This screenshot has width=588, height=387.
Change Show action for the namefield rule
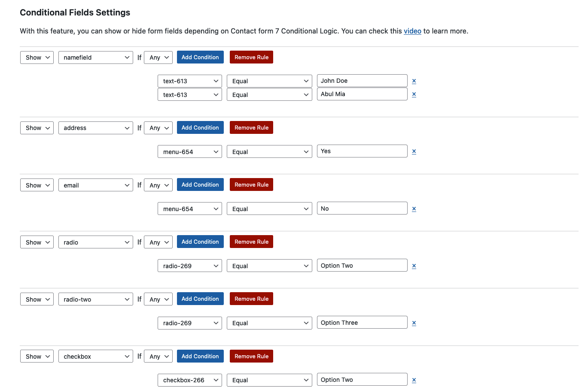coord(37,57)
